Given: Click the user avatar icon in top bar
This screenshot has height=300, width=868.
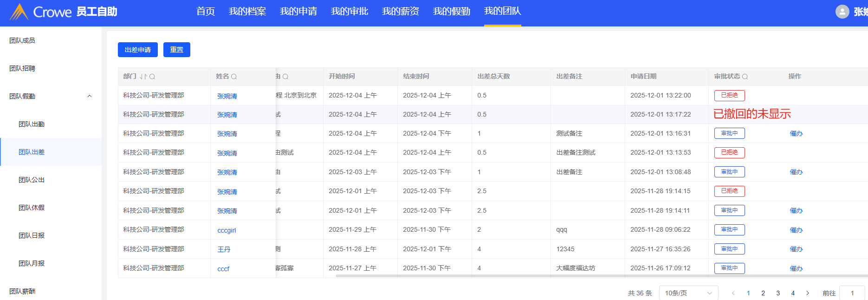Looking at the screenshot, I should [842, 12].
